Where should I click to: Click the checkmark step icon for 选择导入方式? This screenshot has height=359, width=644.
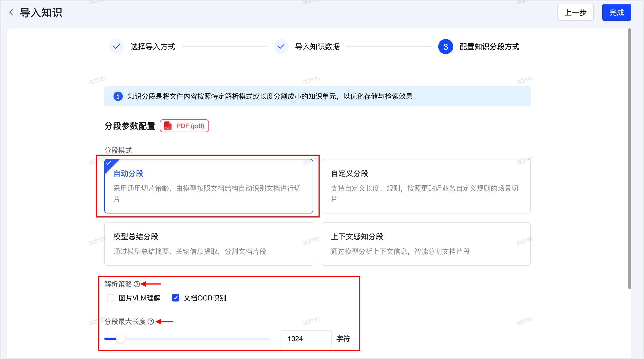coord(116,47)
